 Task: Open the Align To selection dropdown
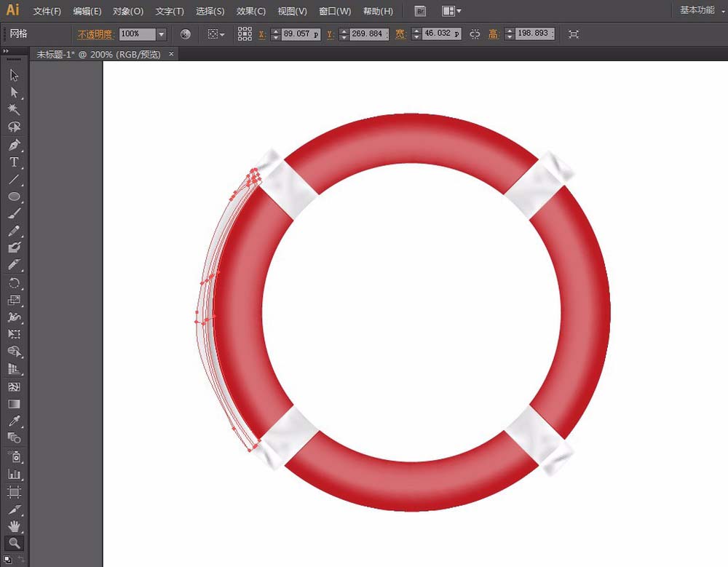coord(216,34)
